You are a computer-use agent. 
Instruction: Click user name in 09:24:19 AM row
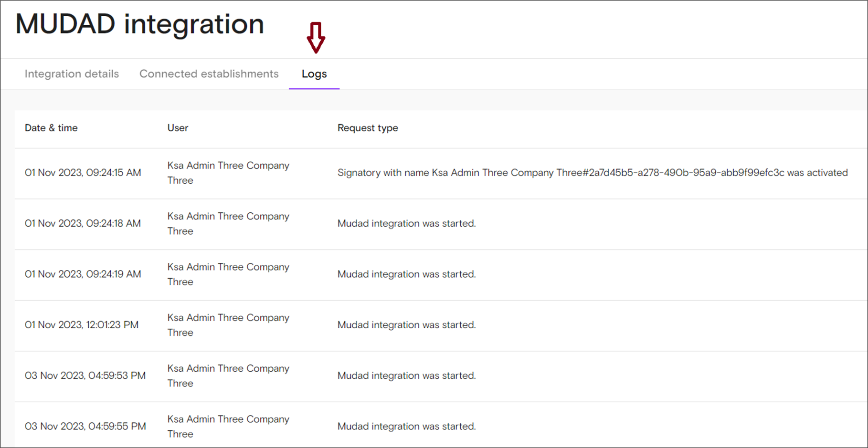[x=228, y=274]
